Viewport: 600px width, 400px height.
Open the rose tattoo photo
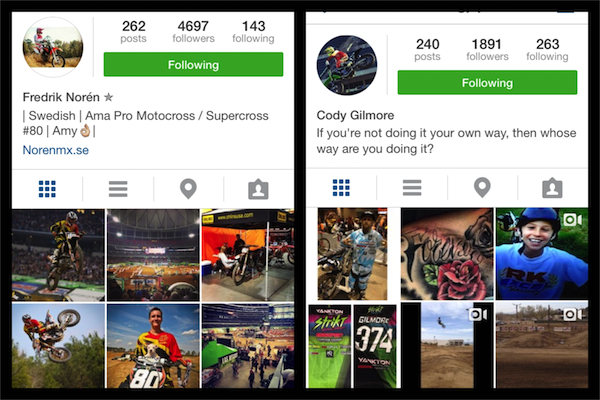(447, 254)
